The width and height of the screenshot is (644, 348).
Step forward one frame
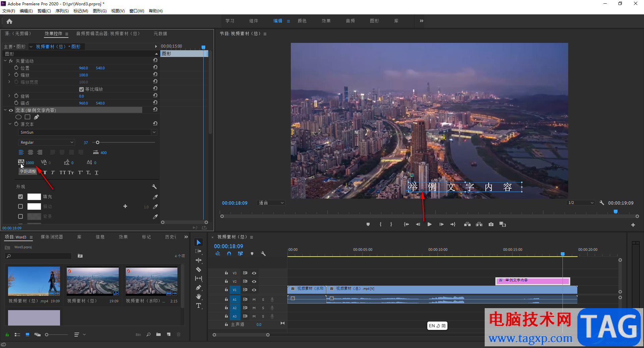coord(441,224)
